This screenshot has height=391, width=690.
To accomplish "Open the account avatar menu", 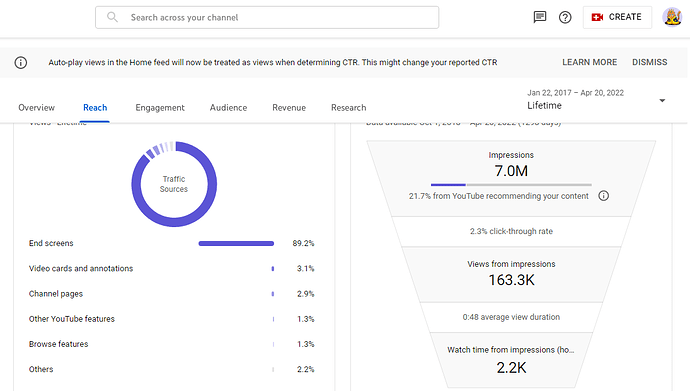I will point(672,17).
